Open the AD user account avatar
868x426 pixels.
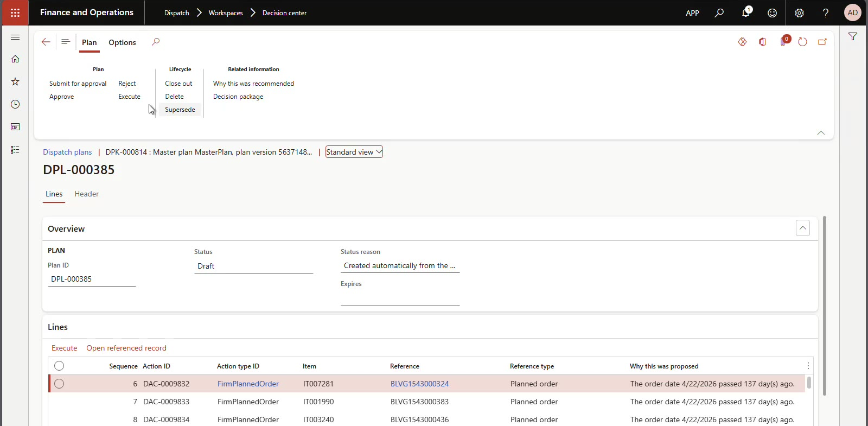coord(852,12)
